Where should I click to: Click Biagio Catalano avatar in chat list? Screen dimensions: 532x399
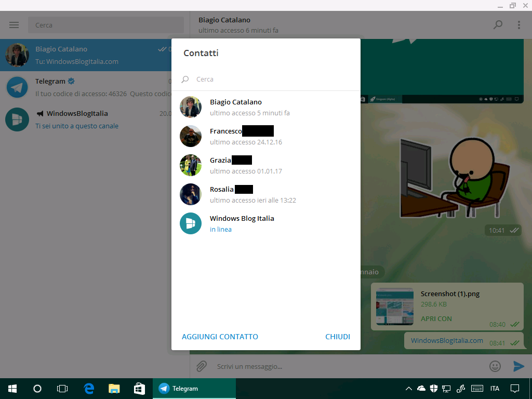tap(17, 55)
